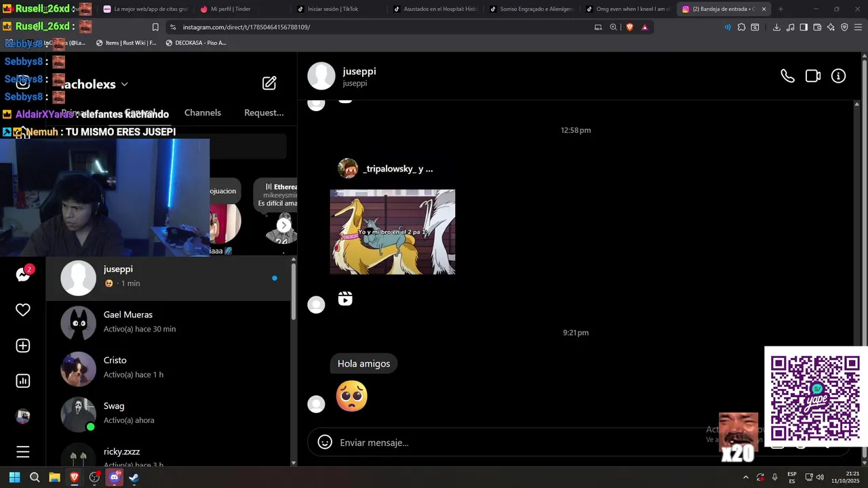
Task: Switch to Channels tab in inbox
Action: click(203, 113)
